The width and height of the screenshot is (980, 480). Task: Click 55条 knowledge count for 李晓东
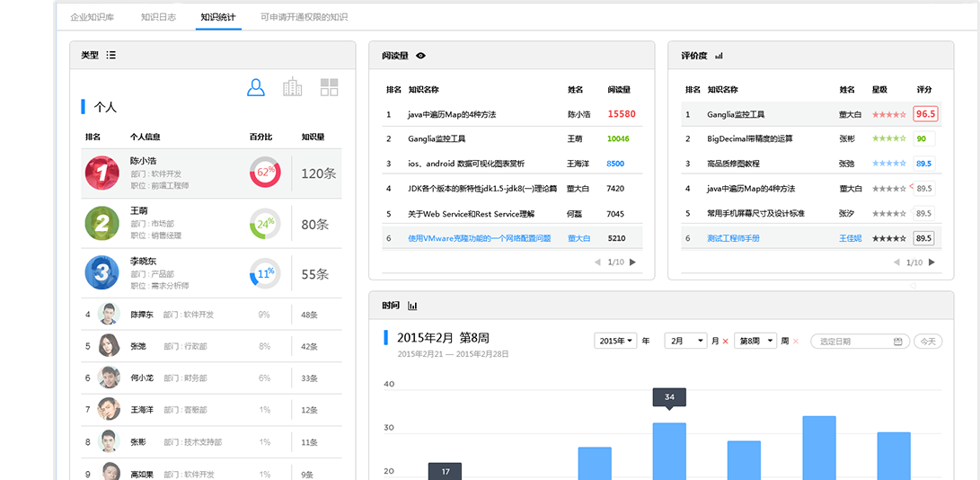point(315,274)
